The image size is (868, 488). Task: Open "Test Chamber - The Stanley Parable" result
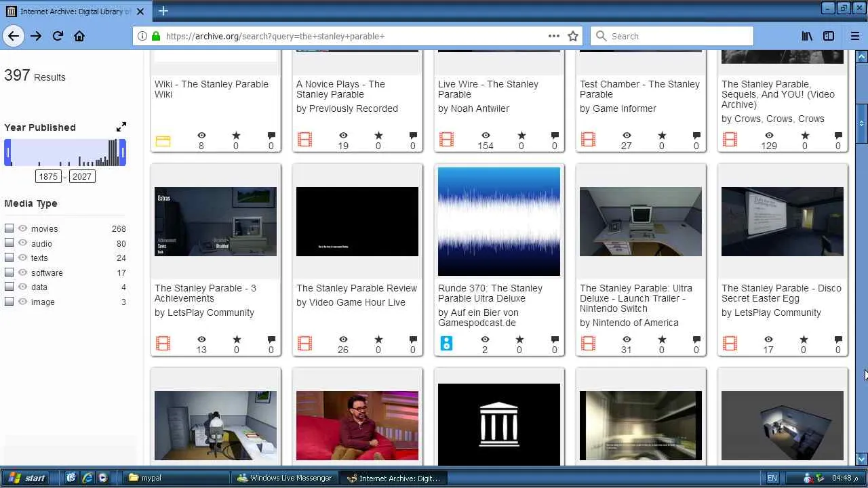[639, 89]
